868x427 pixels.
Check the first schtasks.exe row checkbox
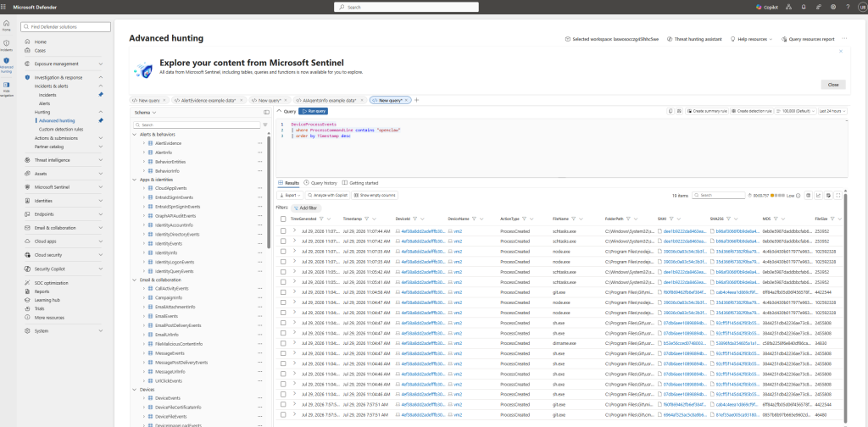283,231
